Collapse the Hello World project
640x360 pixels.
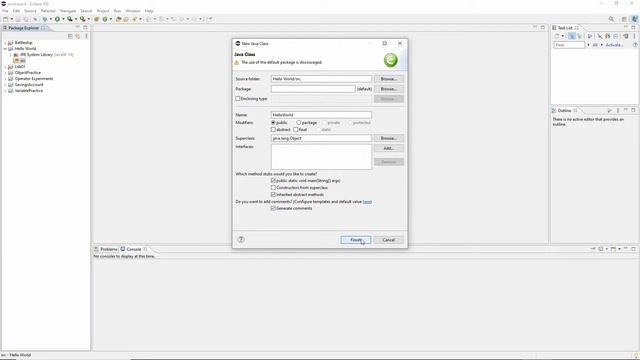click(5, 49)
